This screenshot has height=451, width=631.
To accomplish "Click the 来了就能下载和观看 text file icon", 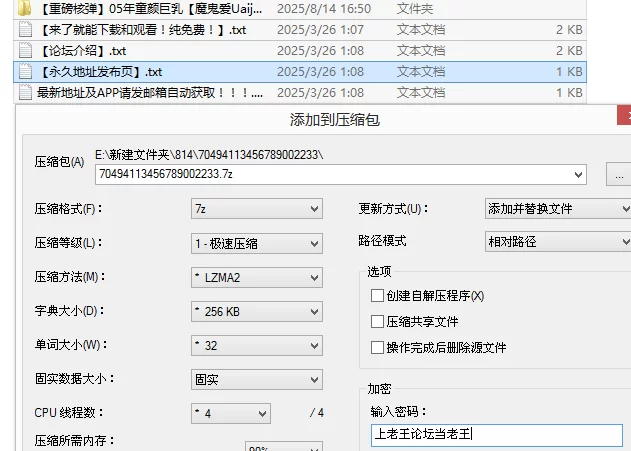I will pos(25,30).
